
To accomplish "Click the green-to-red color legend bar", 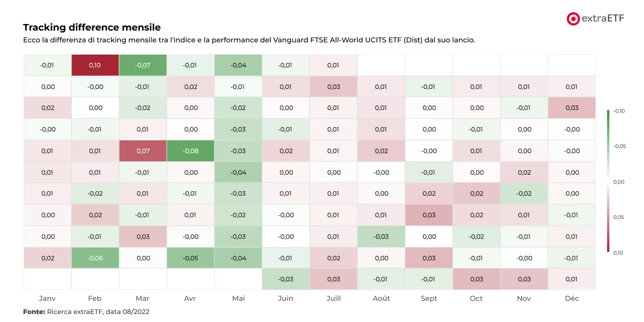I will [608, 181].
